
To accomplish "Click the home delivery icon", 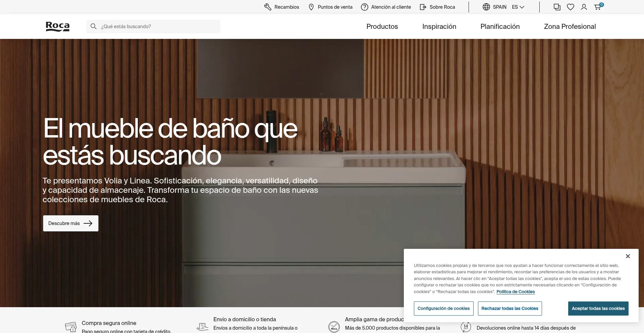I will click(x=203, y=326).
